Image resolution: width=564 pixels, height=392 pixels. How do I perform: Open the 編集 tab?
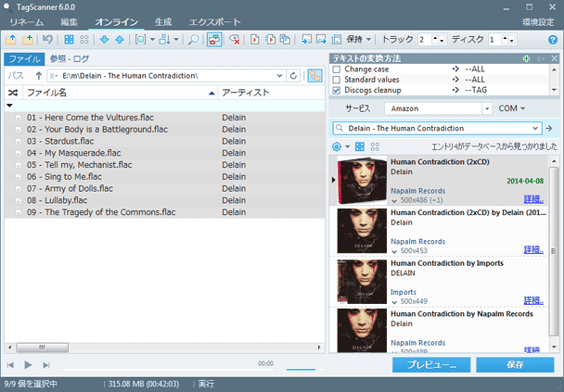[69, 22]
